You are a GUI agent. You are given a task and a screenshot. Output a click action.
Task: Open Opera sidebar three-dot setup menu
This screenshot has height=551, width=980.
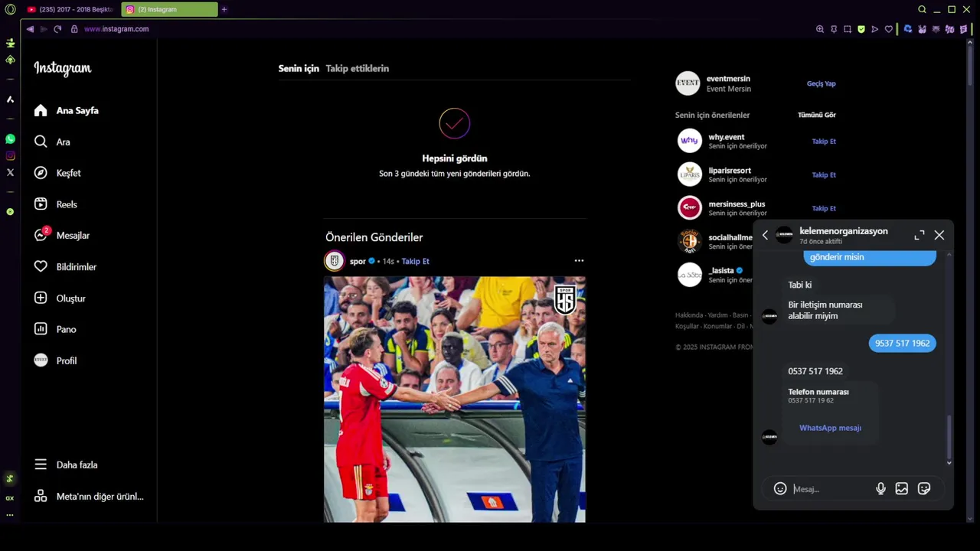click(x=10, y=515)
